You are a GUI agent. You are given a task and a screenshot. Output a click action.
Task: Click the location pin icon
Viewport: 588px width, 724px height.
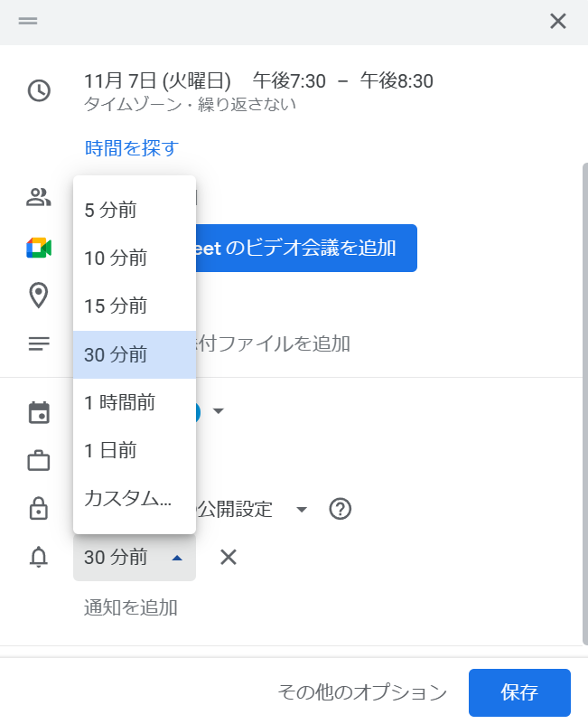39,295
